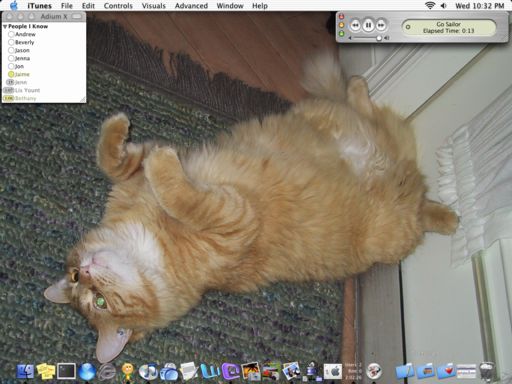Click the Go Sailor song title display
Viewport: 512px width, 384px height.
coord(448,24)
